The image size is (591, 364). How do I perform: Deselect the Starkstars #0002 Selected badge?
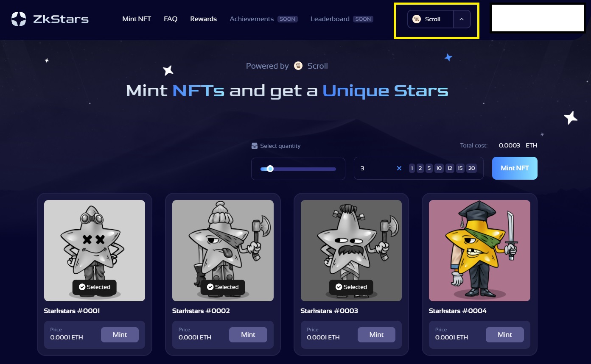(223, 287)
